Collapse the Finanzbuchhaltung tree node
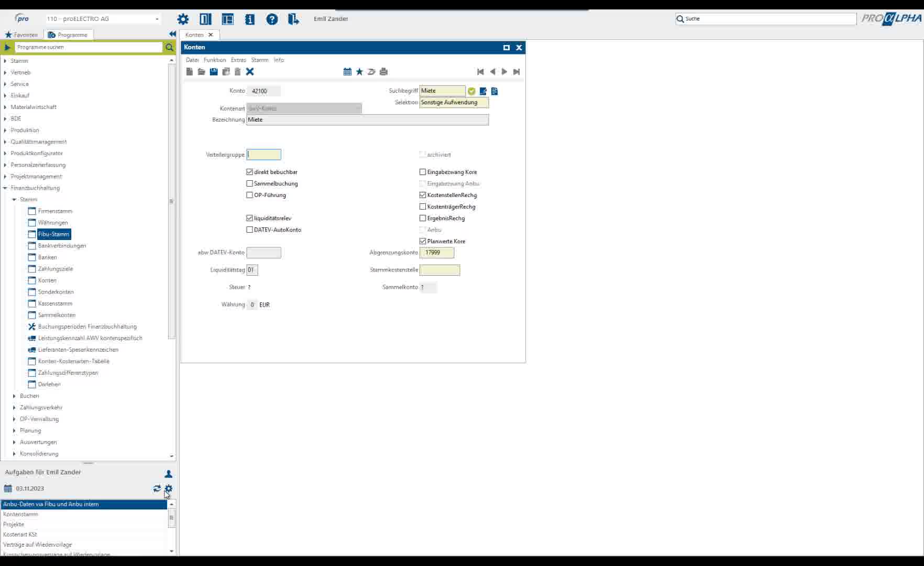This screenshot has width=924, height=566. (5, 188)
